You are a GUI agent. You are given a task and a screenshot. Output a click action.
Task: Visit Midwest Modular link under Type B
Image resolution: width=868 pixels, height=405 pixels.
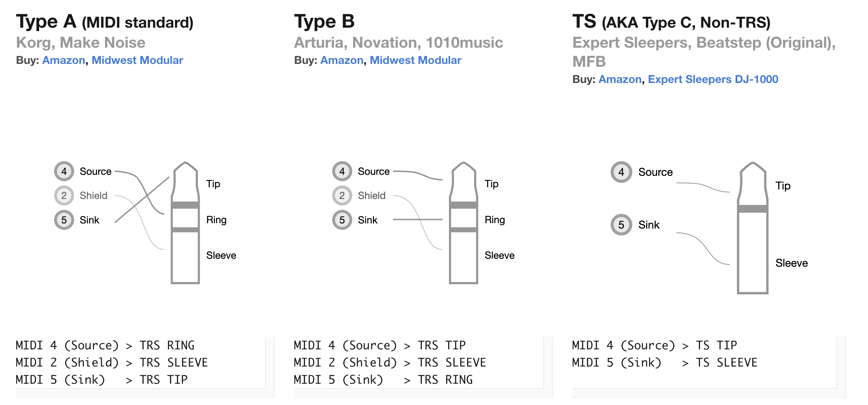tap(415, 60)
